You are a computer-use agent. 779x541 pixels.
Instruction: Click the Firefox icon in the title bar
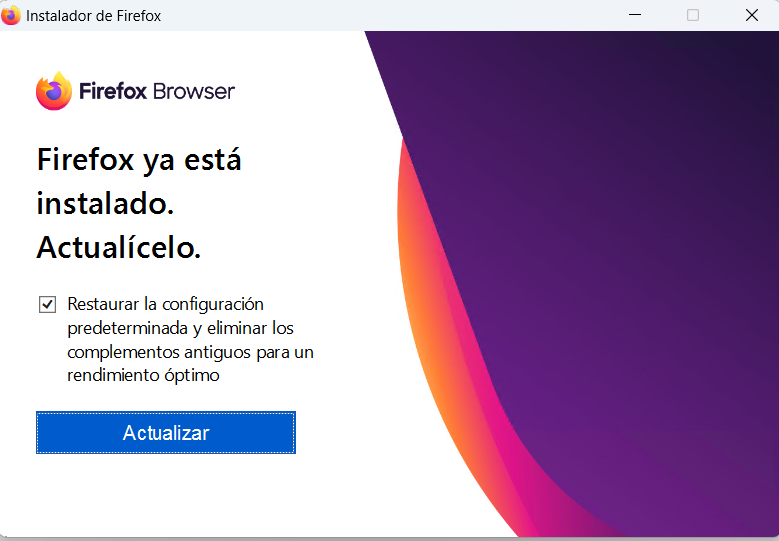[10, 15]
